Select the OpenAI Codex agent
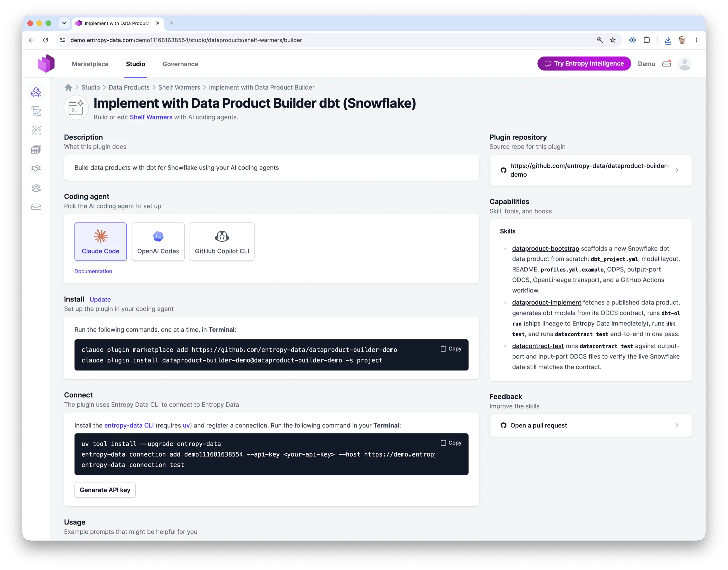This screenshot has height=570, width=728. [158, 241]
